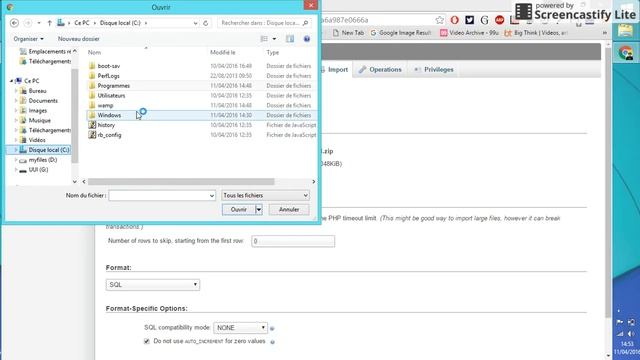
Task: Open the SQL compatibility mode NONE dropdown
Action: click(240, 328)
